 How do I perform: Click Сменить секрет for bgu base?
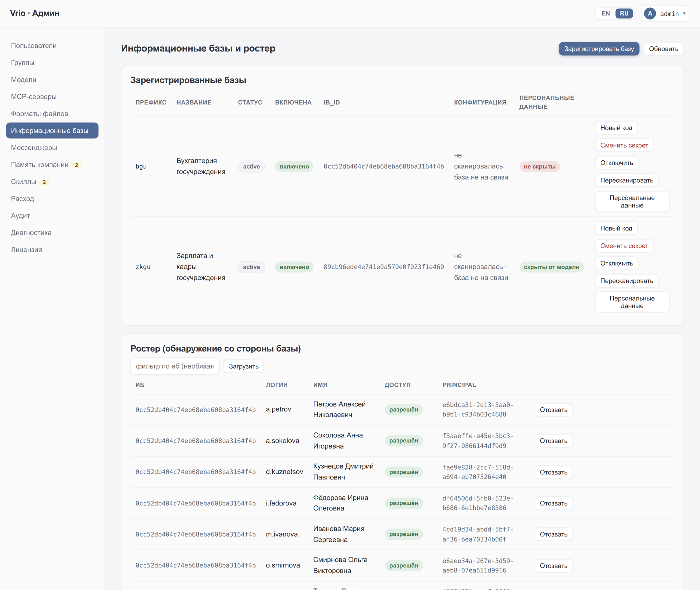point(624,145)
